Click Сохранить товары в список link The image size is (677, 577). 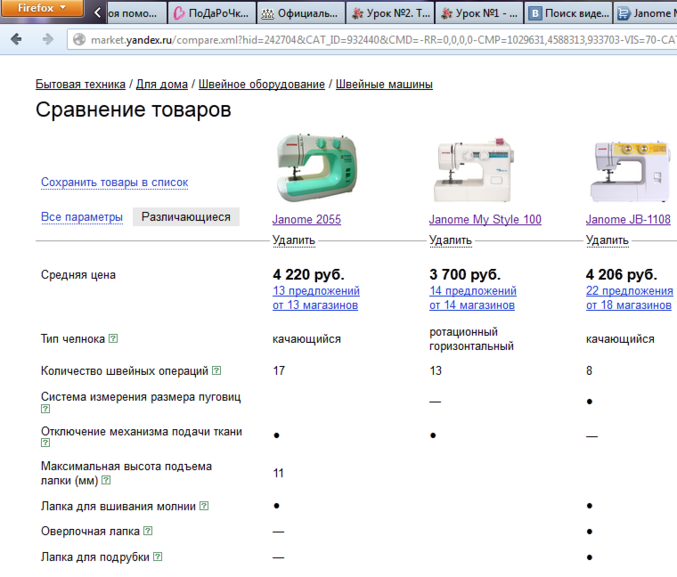[114, 182]
